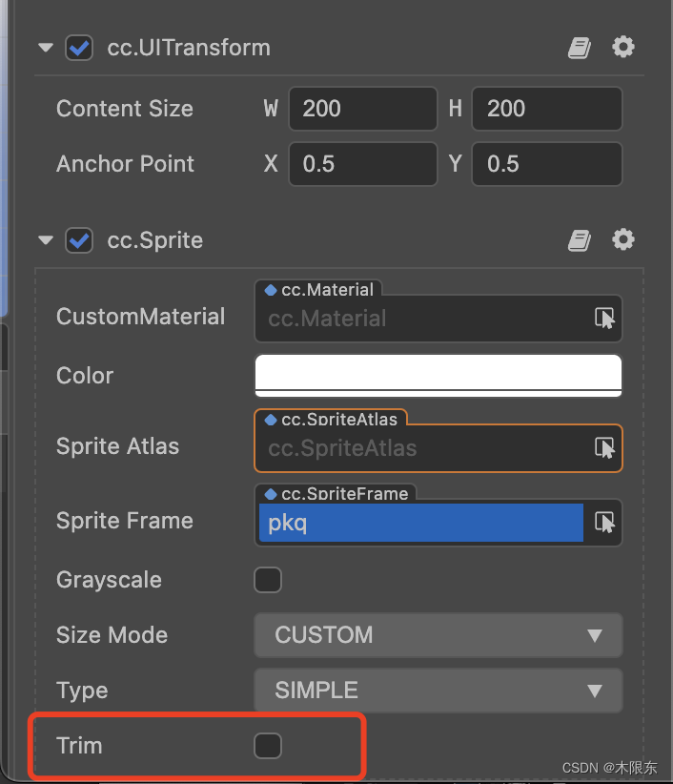Collapse the cc.UITransform component section
This screenshot has height=784, width=673.
point(45,47)
